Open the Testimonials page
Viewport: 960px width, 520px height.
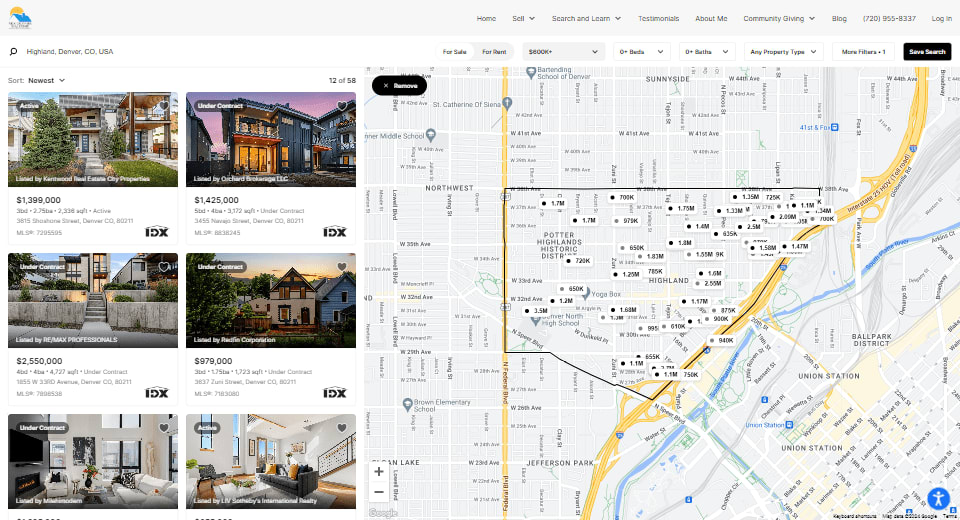point(658,18)
